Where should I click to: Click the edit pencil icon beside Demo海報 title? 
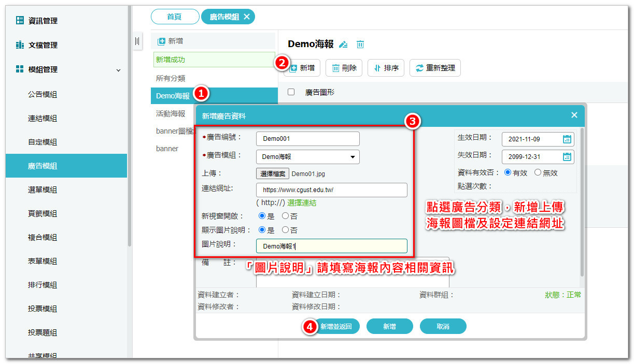[343, 45]
